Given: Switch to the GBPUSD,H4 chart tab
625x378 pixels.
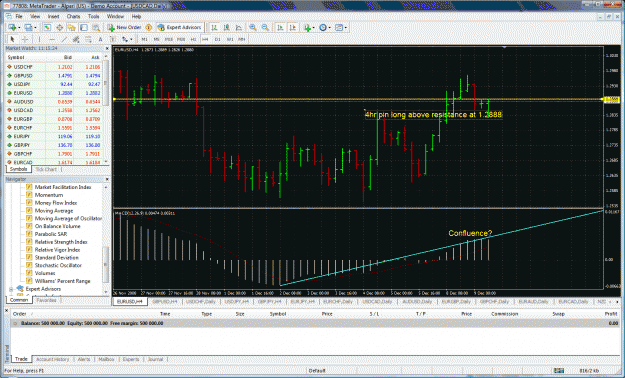Looking at the screenshot, I should click(x=165, y=302).
